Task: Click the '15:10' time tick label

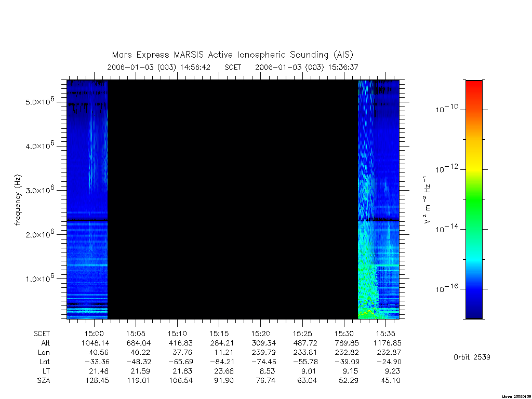Action: tap(177, 334)
